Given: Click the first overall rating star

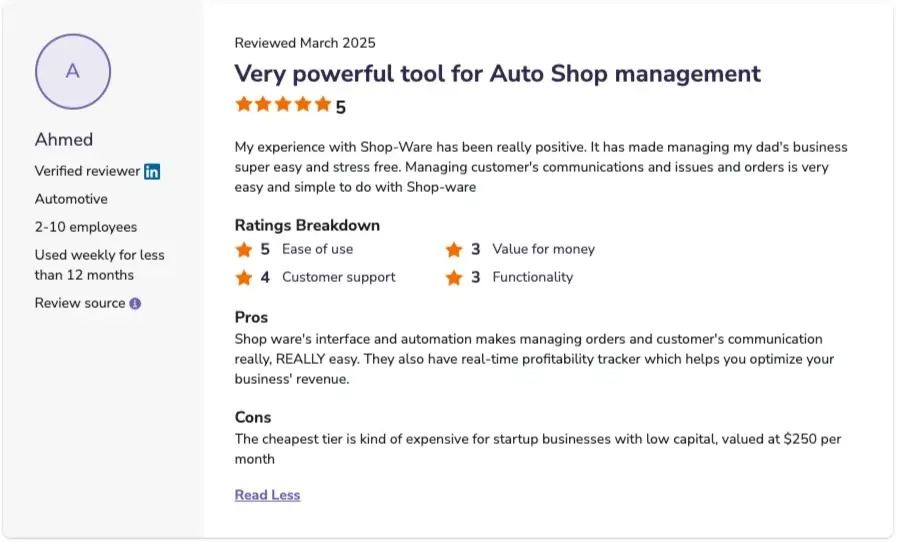Looking at the screenshot, I should pyautogui.click(x=243, y=104).
